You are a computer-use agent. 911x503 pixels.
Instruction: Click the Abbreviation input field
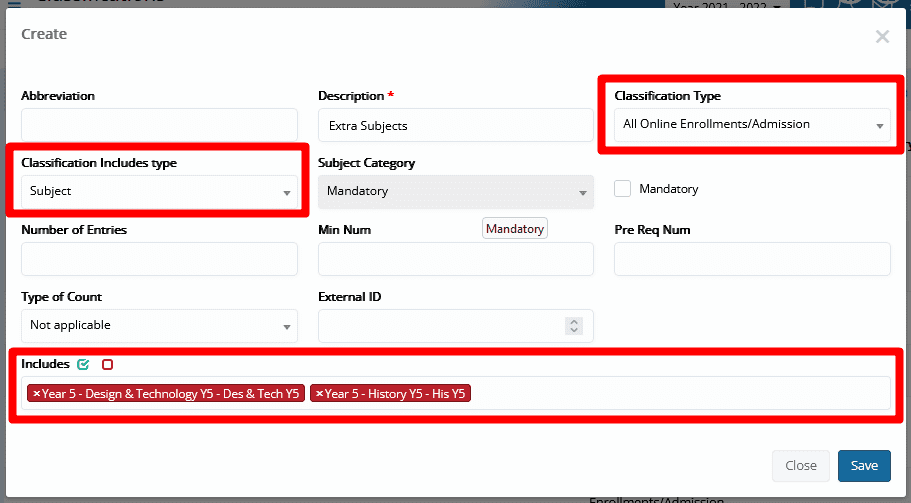pos(159,125)
